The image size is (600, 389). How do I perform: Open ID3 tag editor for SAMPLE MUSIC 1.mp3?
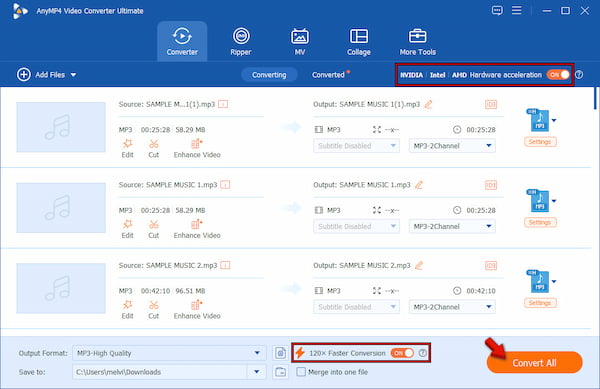click(491, 185)
